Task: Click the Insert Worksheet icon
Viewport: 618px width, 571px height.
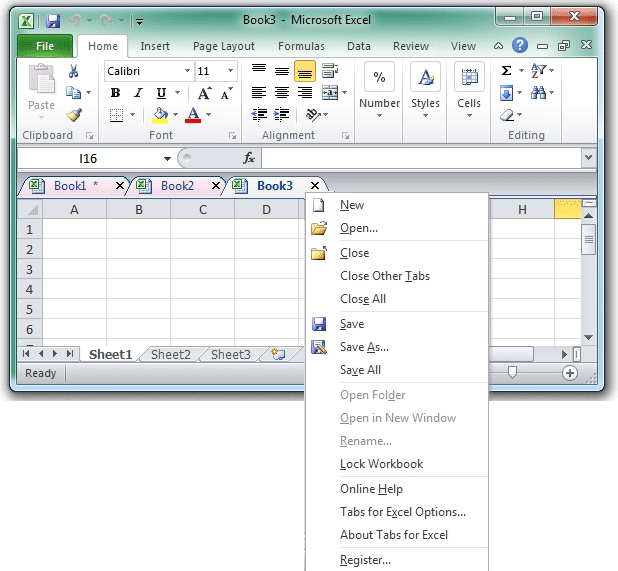Action: click(x=279, y=354)
